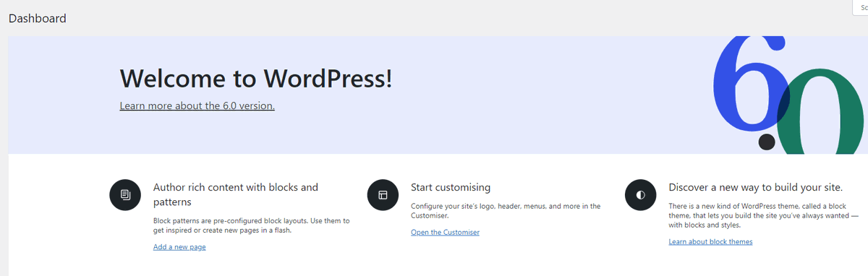Click the 'Configure your site's logo, header, menus' text
Viewport: 868px width, 276px height.
point(506,210)
